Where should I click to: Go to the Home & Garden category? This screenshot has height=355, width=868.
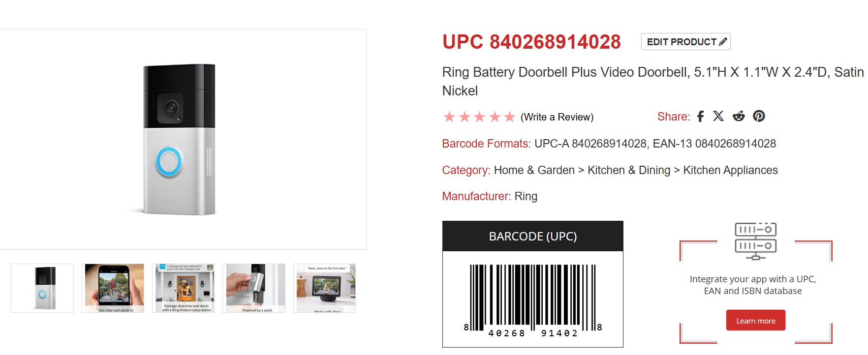[534, 170]
